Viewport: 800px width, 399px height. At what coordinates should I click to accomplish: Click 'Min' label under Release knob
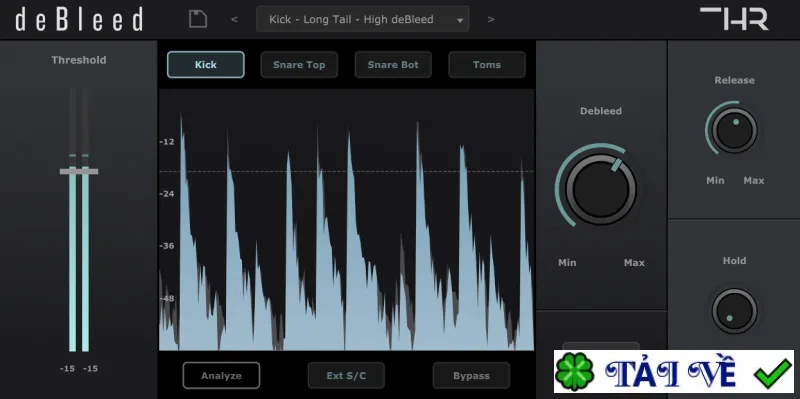[715, 181]
